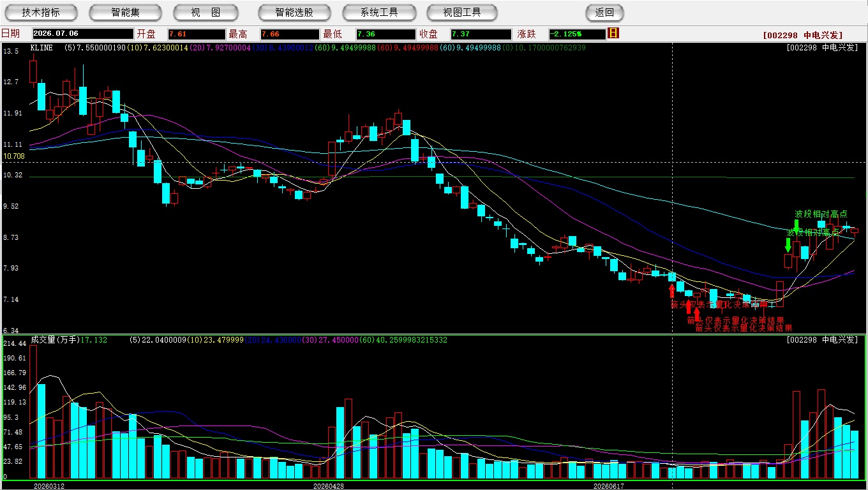Click the 开盘 value field 7.61

click(197, 34)
